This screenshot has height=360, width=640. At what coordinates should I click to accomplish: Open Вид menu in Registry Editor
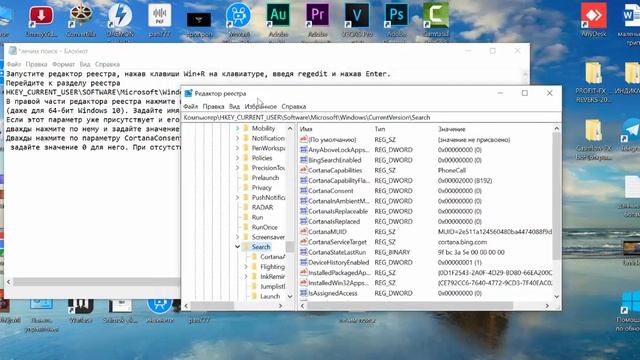click(234, 107)
